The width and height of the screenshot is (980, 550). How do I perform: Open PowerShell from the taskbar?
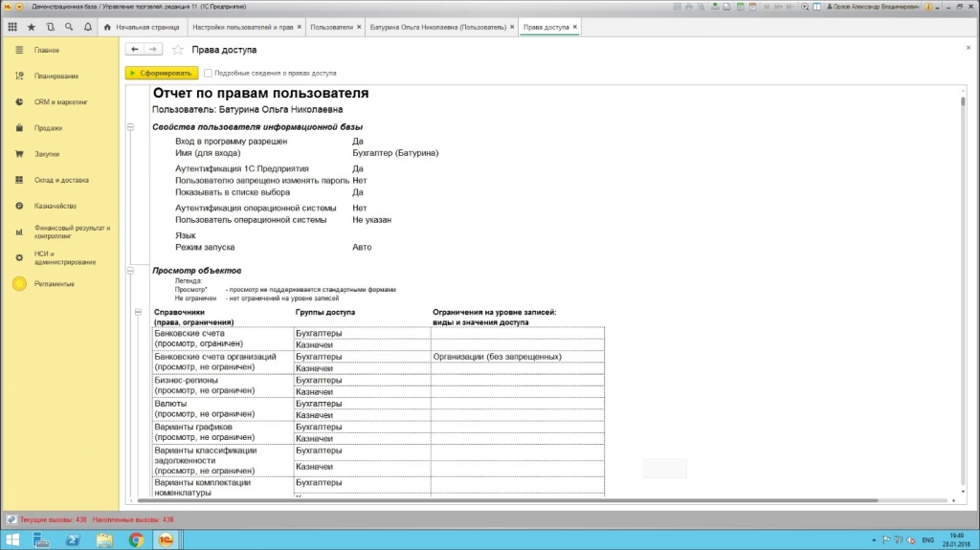pos(73,539)
